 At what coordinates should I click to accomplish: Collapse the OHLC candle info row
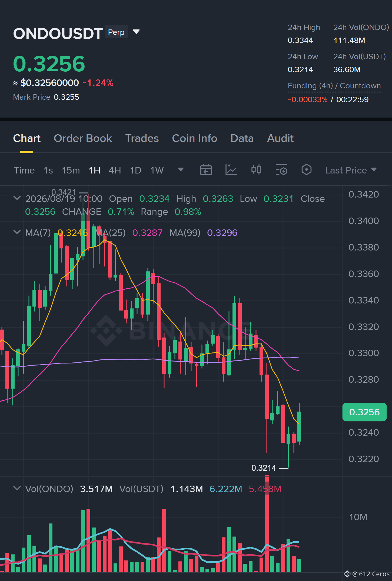17,198
